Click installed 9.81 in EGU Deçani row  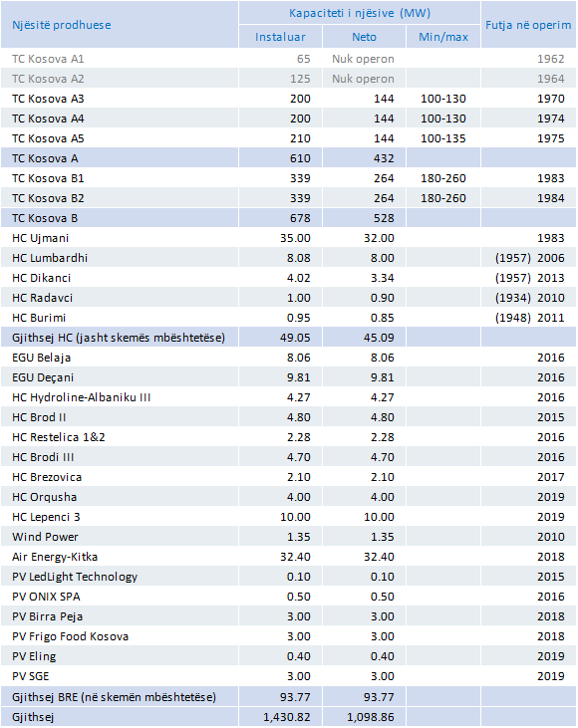coord(298,377)
